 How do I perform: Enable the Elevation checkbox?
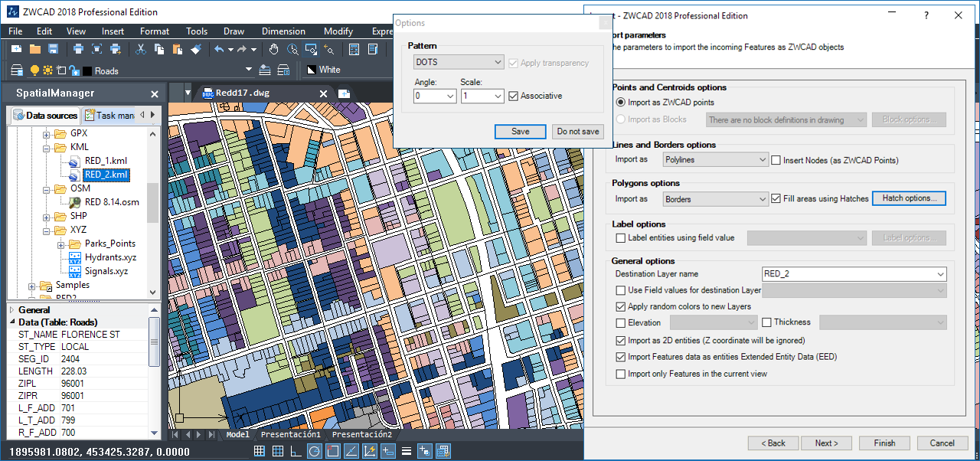(x=621, y=323)
